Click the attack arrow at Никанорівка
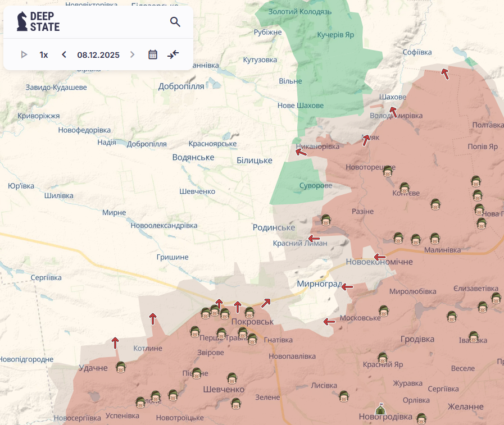504x425 pixels. [x=301, y=151]
